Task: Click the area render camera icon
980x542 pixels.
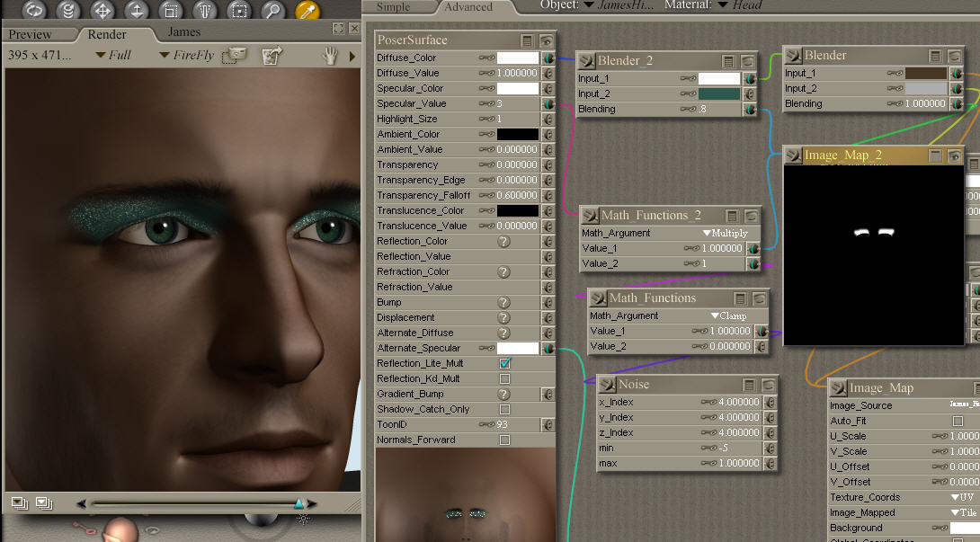Action: point(234,55)
